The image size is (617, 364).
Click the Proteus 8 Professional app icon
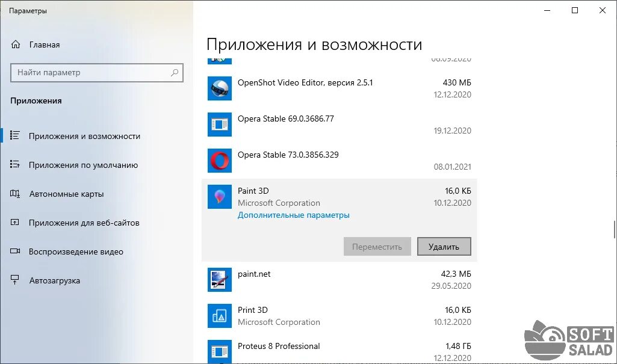pyautogui.click(x=220, y=351)
